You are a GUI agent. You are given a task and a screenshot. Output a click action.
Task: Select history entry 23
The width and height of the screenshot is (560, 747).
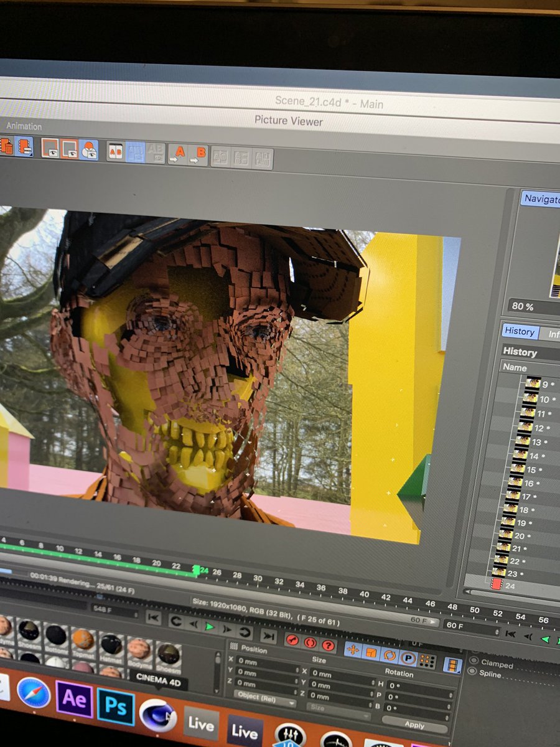click(x=509, y=573)
